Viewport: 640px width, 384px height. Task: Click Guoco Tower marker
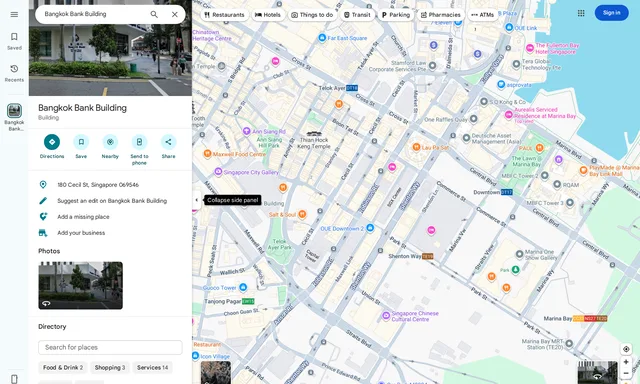tap(243, 287)
